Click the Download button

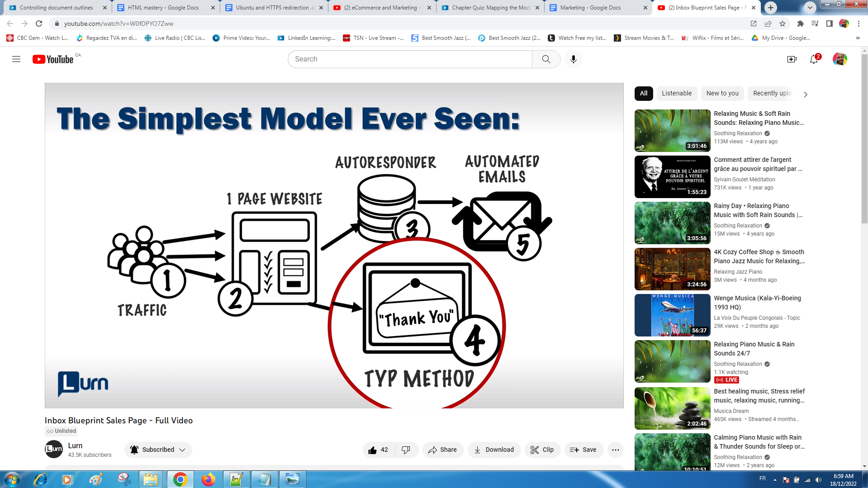494,450
